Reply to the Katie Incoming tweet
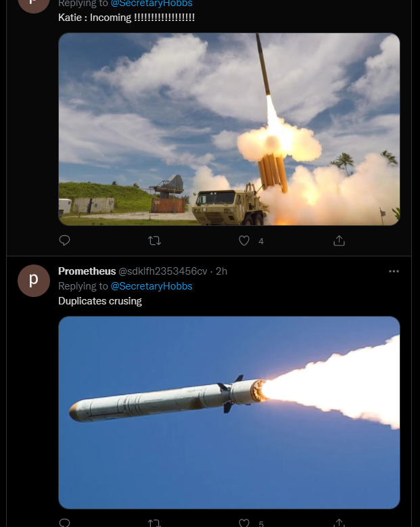This screenshot has height=527, width=420. point(64,240)
